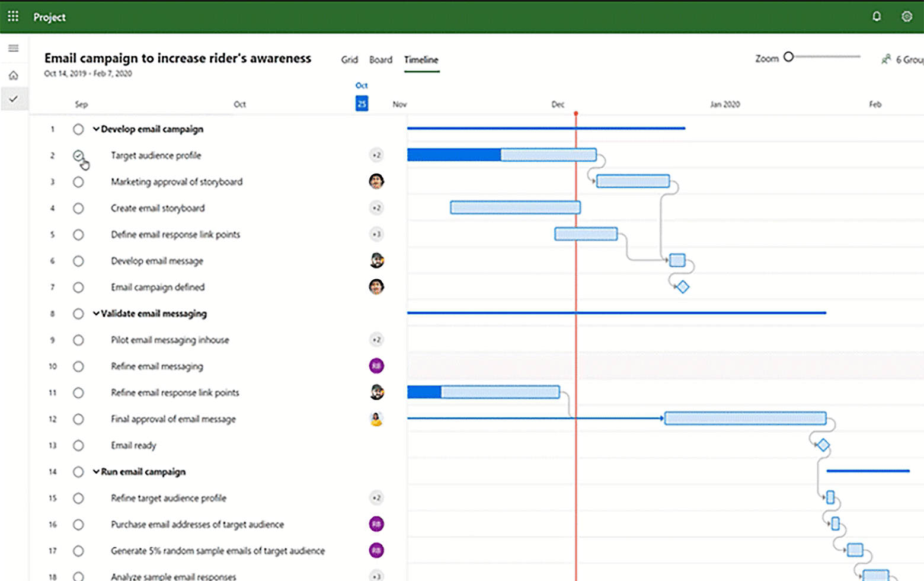Image resolution: width=924 pixels, height=581 pixels.
Task: Collapse the Validate email messaging section
Action: tap(95, 314)
